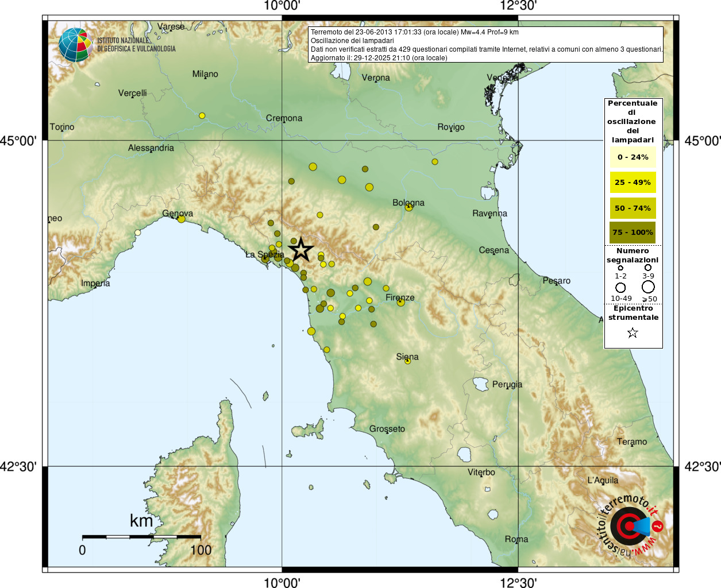721x588 pixels.
Task: Pick the 50 - 74% legend swatch
Action: click(633, 208)
